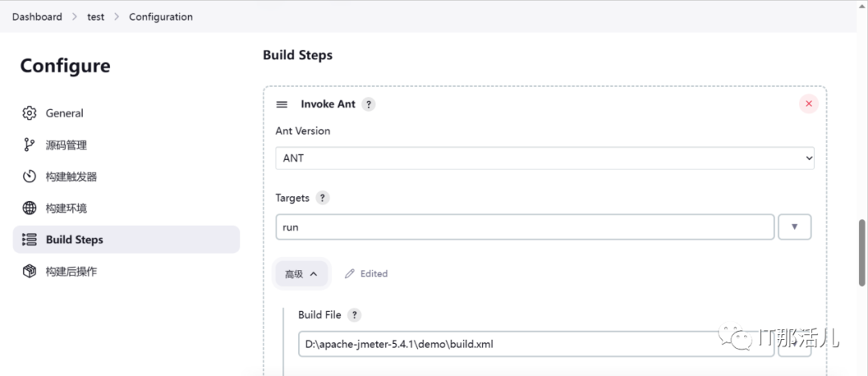Click the General gear icon
868x376 pixels.
pyautogui.click(x=30, y=113)
